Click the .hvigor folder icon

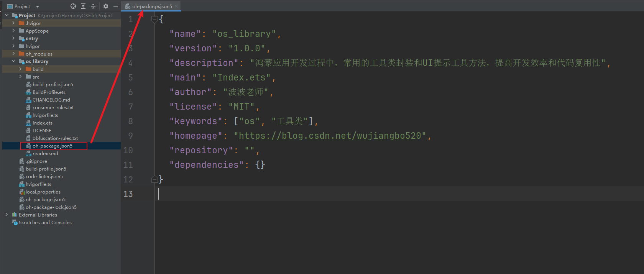(21, 23)
